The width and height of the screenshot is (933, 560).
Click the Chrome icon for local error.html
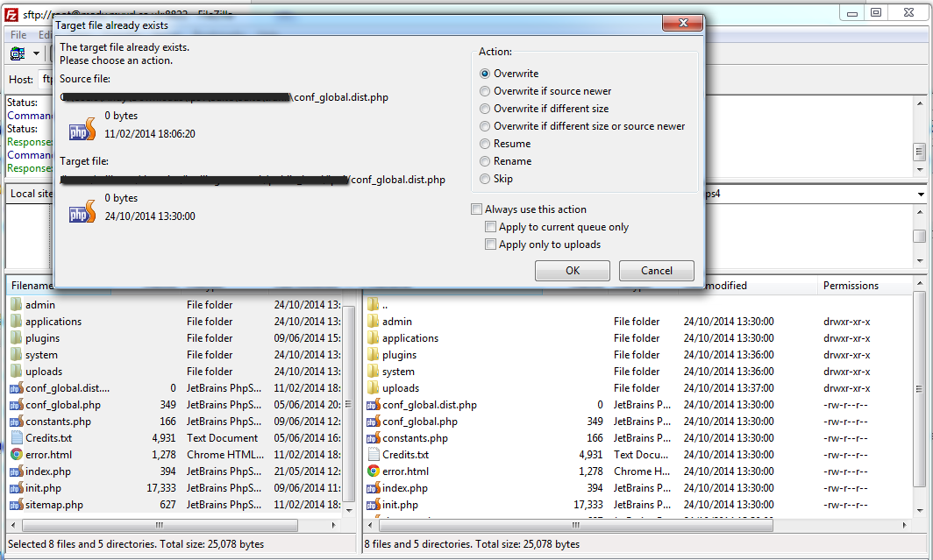click(17, 455)
